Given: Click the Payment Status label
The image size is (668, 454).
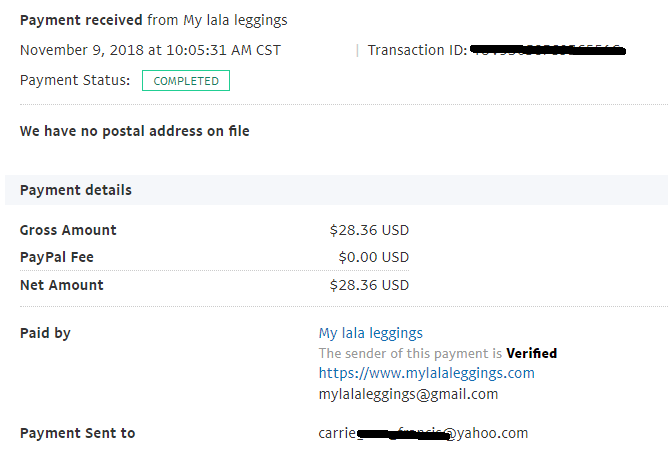Looking at the screenshot, I should pos(75,80).
